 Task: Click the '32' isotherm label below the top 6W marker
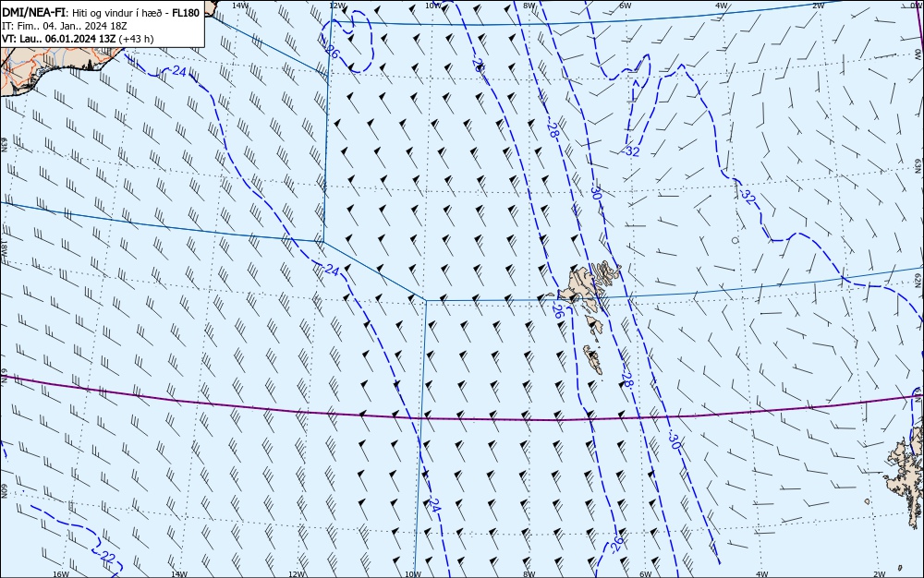pyautogui.click(x=632, y=151)
